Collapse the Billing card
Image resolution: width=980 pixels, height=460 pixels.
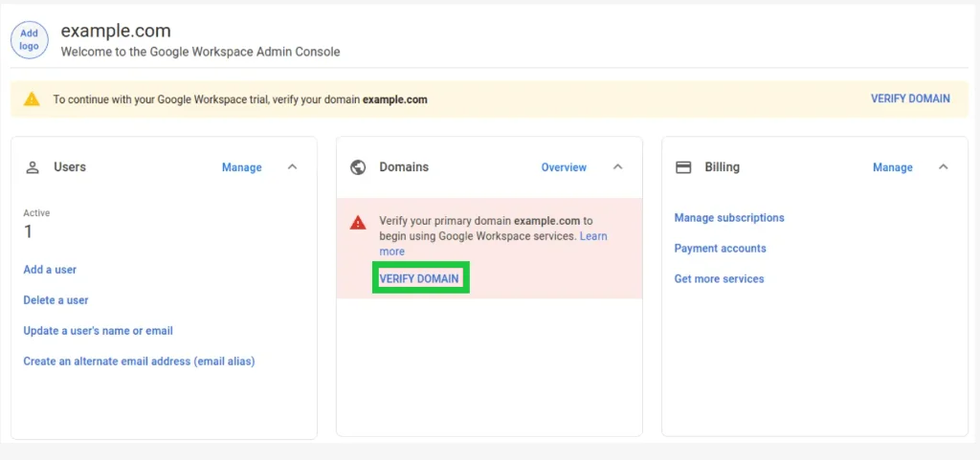coord(943,167)
